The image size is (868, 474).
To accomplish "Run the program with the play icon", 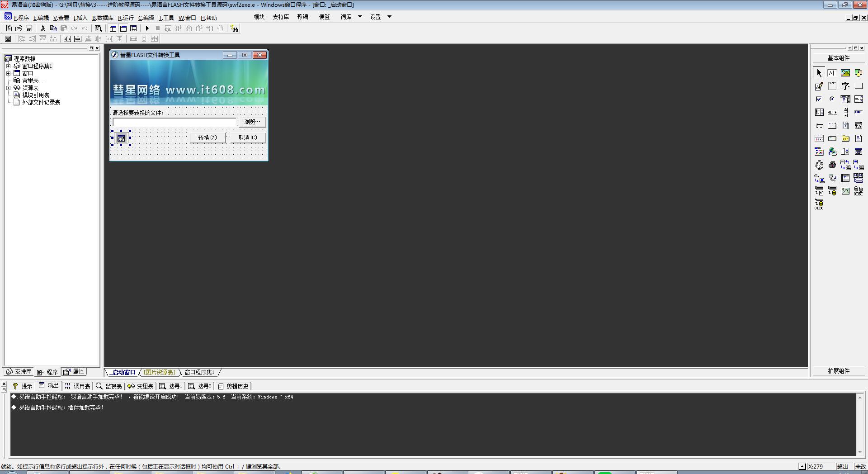I will [147, 28].
